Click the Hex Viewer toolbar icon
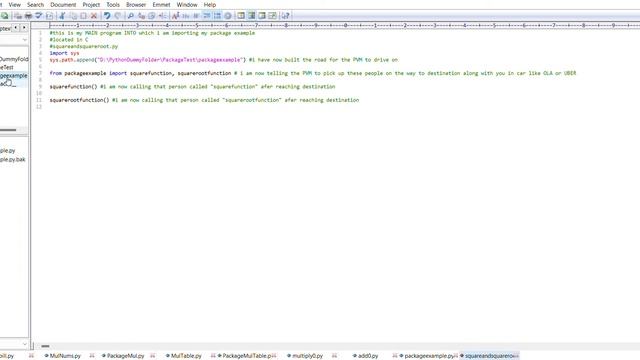This screenshot has width=640, height=360. tap(186, 16)
